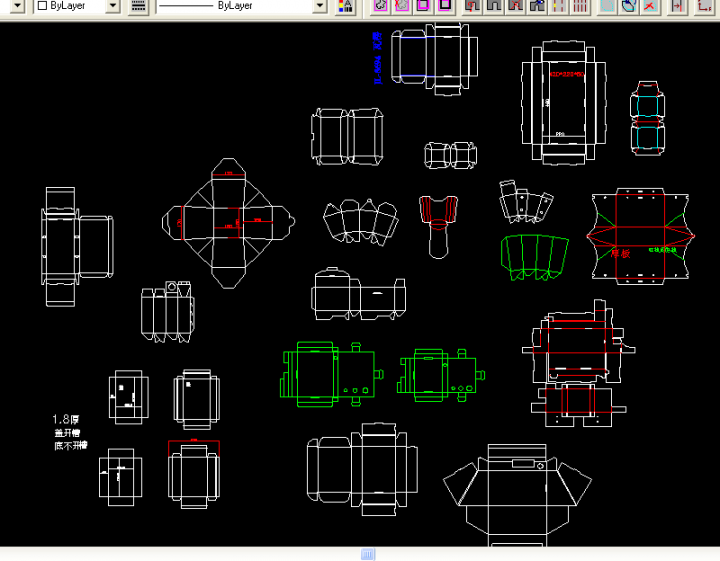Image resolution: width=720 pixels, height=561 pixels.
Task: Click the pink-framed cloud shape icon
Action: pos(380,6)
